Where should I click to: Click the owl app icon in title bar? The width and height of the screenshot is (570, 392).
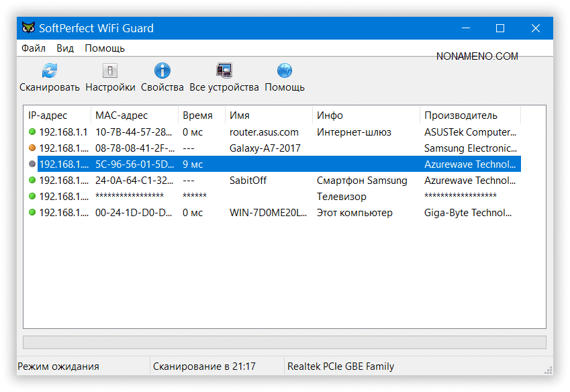coord(28,28)
